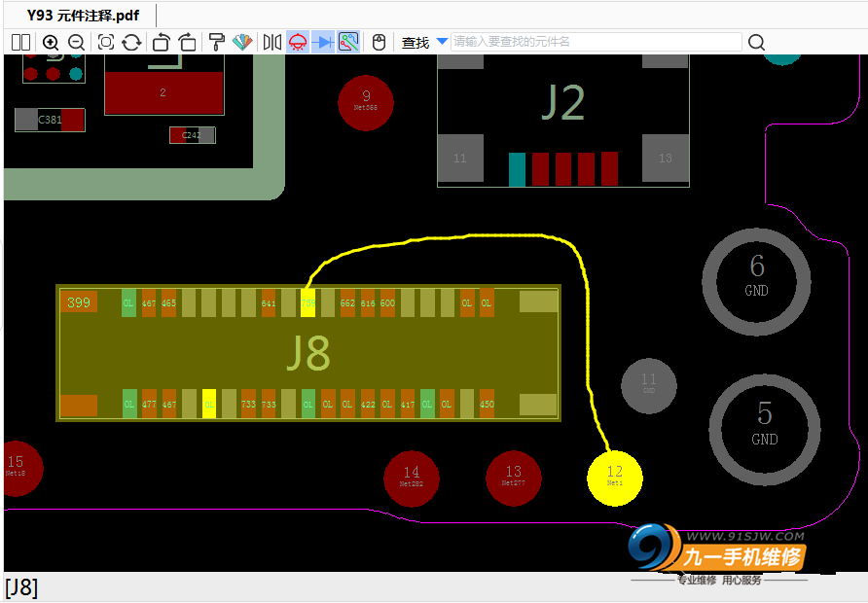Click the fit-to-screen frame icon
The width and height of the screenshot is (868, 603).
(106, 42)
